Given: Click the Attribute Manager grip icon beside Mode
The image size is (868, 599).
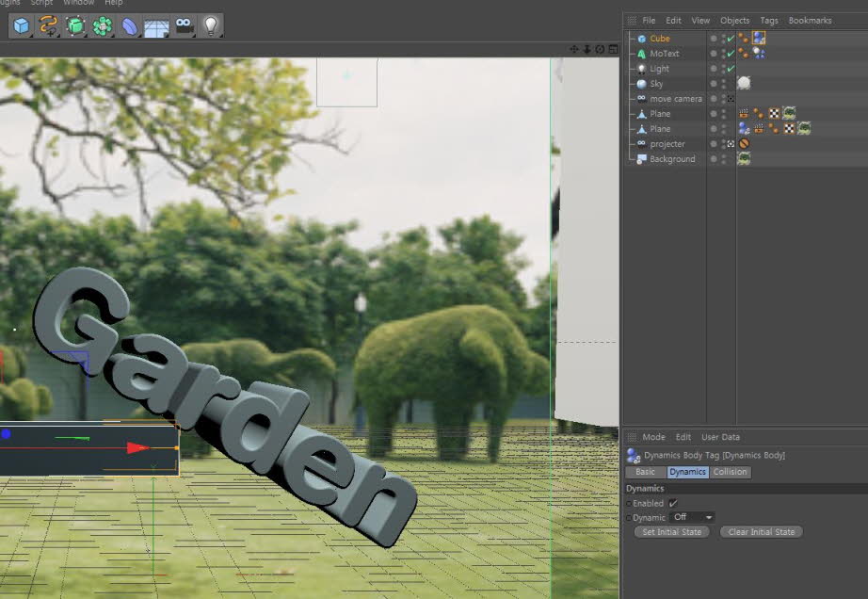Looking at the screenshot, I should (632, 437).
